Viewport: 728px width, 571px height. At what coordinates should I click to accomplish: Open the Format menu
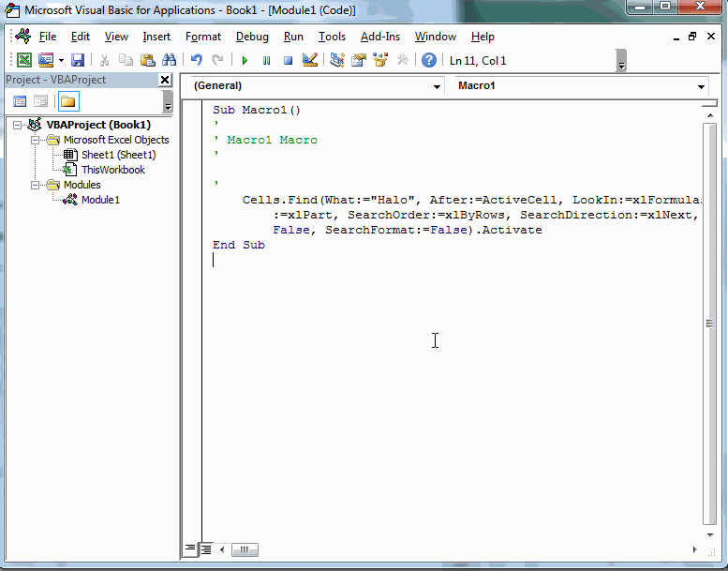203,37
